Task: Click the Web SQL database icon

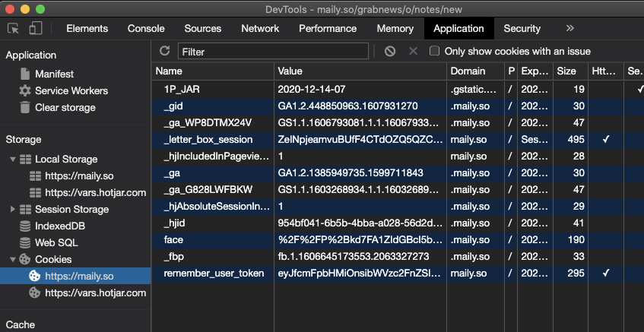Action: [x=25, y=243]
